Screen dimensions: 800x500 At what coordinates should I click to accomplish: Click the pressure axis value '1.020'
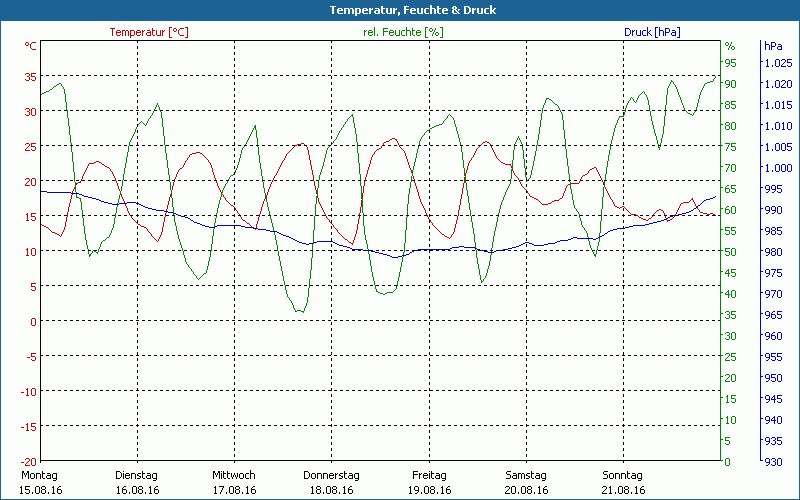pyautogui.click(x=778, y=84)
